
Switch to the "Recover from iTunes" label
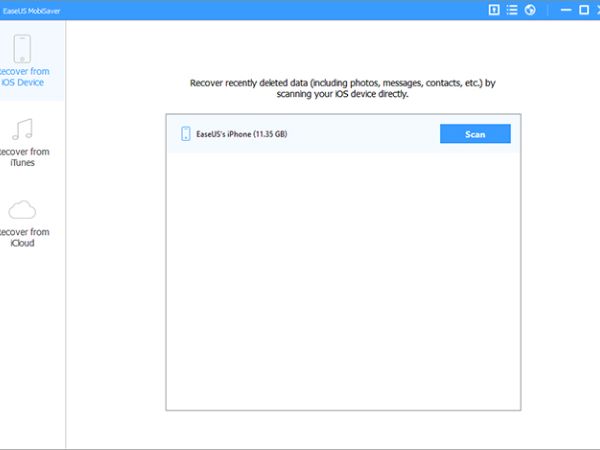coord(28,157)
